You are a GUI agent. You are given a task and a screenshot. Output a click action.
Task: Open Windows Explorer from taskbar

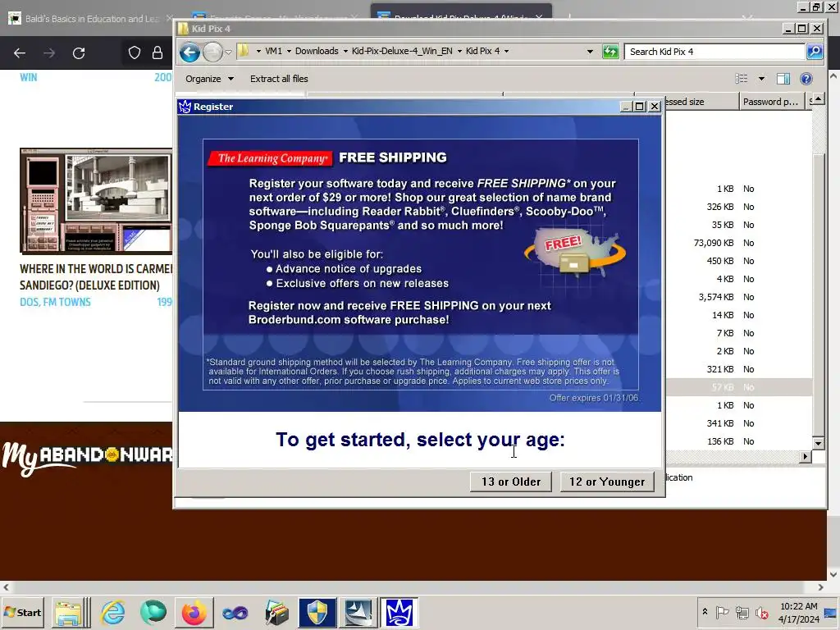click(x=70, y=612)
